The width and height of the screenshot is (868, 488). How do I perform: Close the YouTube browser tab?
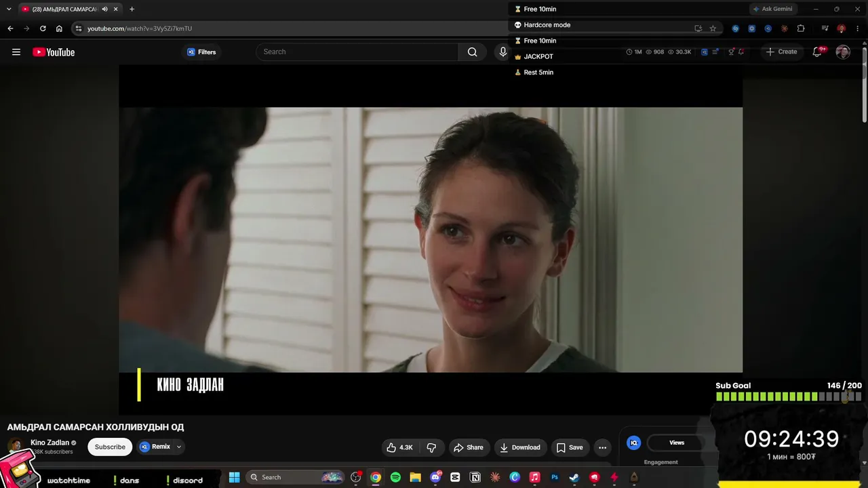click(116, 9)
